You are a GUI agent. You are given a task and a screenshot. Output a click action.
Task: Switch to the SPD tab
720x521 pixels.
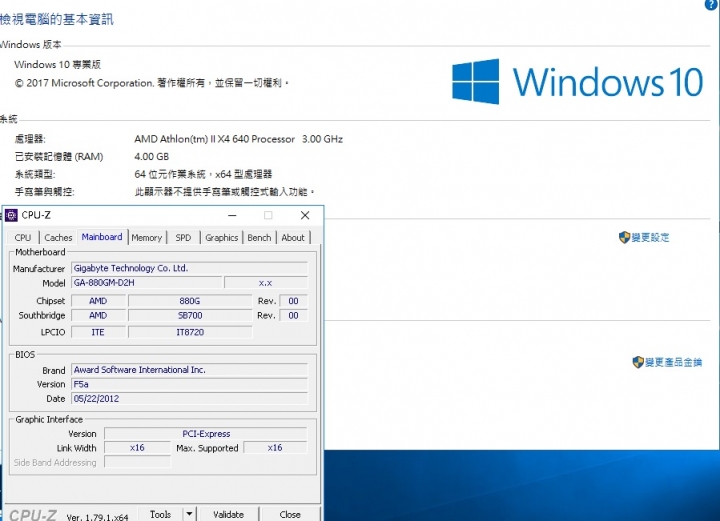tap(183, 238)
